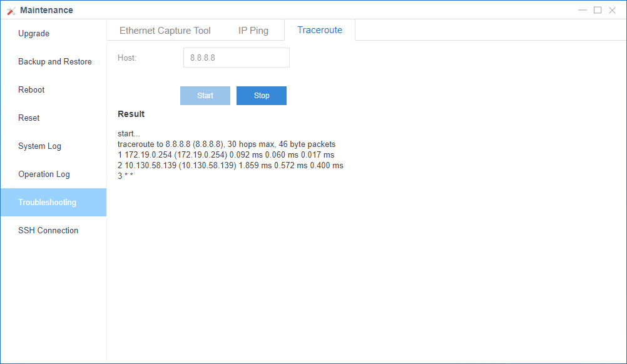Select Reboot in the sidebar

click(x=31, y=90)
